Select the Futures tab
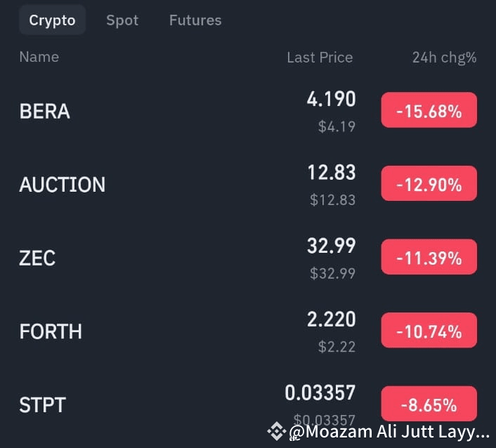 [195, 20]
